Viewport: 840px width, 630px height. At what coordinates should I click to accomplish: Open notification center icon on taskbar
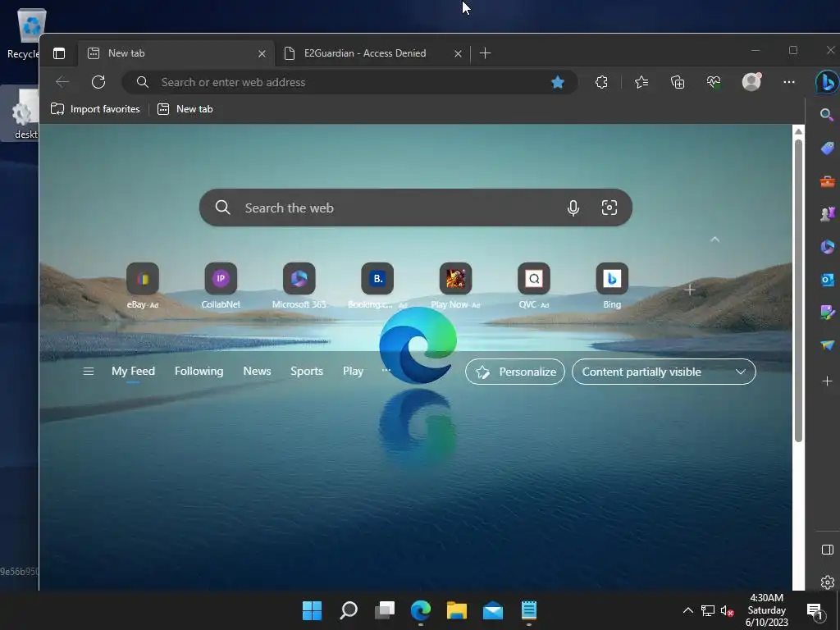pos(815,610)
